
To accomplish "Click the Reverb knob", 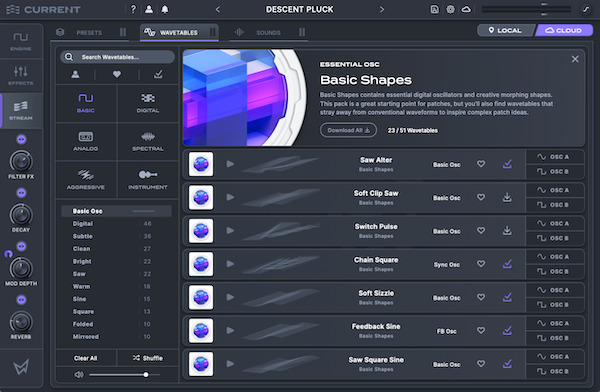I will point(21,322).
